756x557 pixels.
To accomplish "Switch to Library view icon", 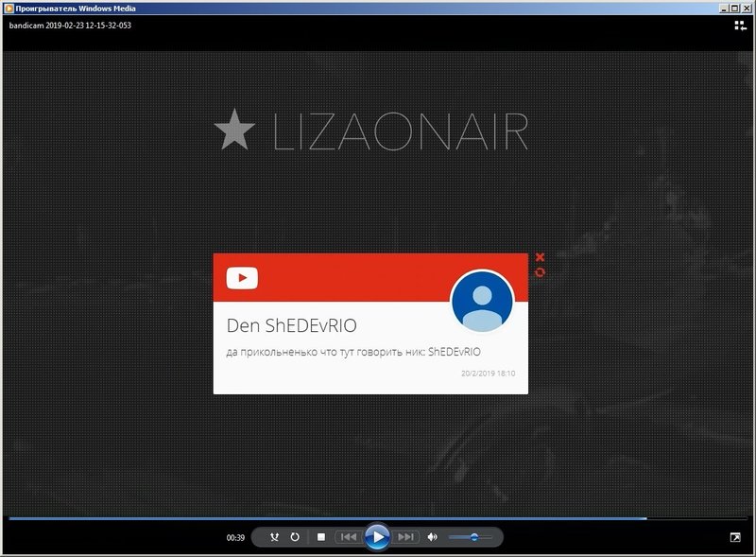I will (740, 26).
